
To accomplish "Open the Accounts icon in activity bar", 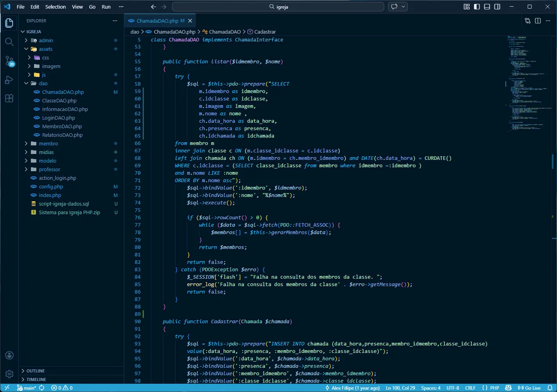I will [x=9, y=355].
